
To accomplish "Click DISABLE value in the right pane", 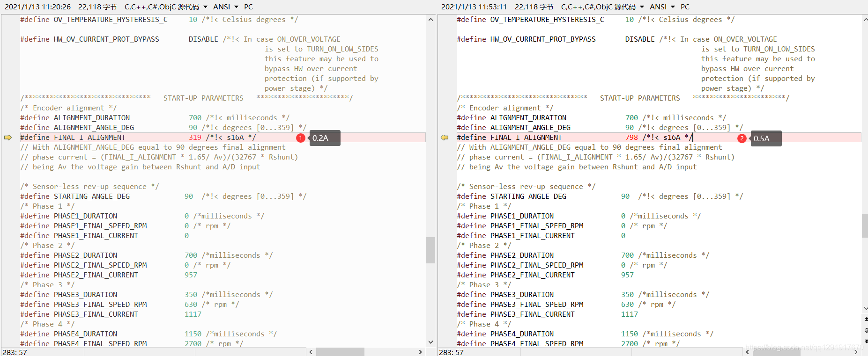I will click(640, 39).
